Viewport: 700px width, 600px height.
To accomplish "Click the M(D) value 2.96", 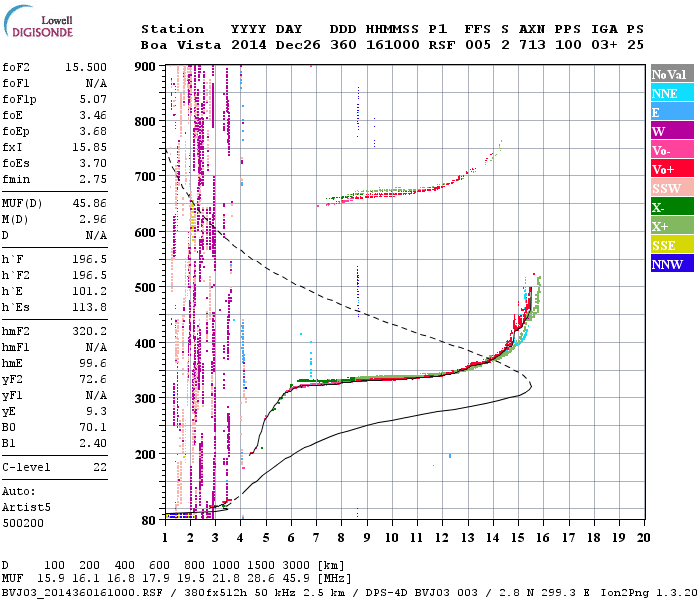I will (x=93, y=220).
